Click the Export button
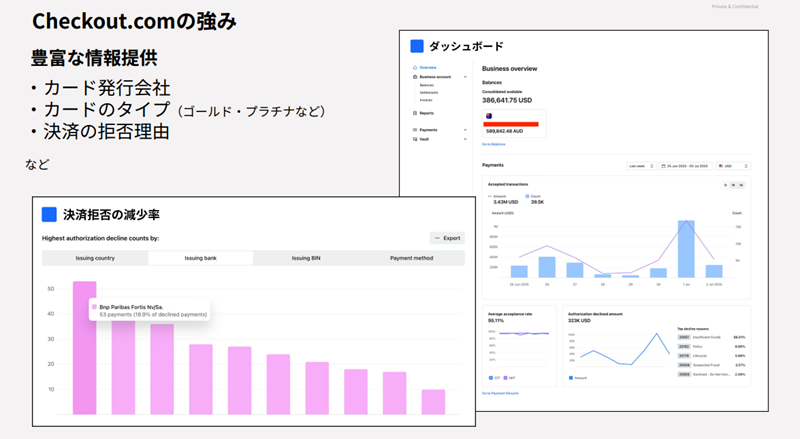800x439 pixels. [x=447, y=238]
